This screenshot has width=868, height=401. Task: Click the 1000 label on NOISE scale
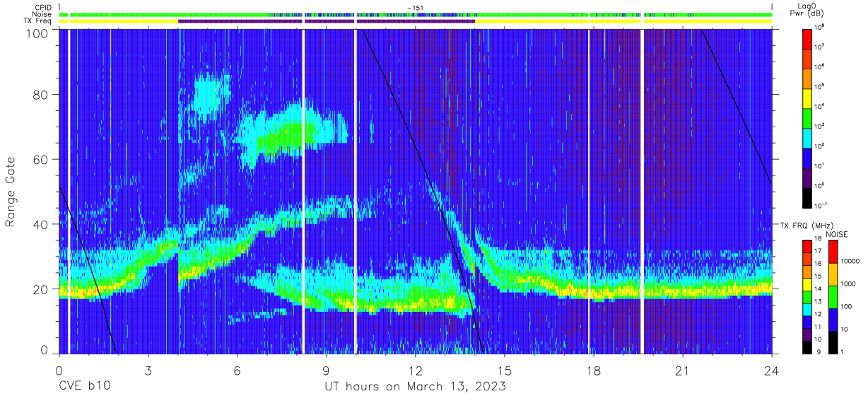click(848, 284)
